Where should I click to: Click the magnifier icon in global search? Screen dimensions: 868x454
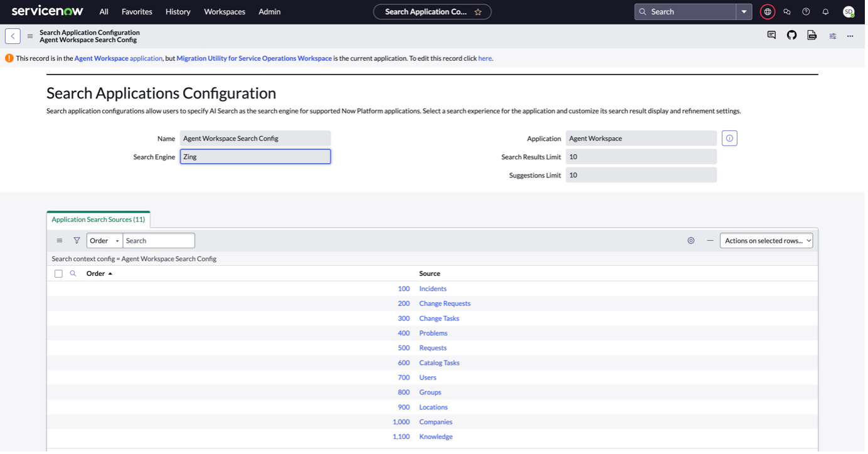pyautogui.click(x=645, y=12)
